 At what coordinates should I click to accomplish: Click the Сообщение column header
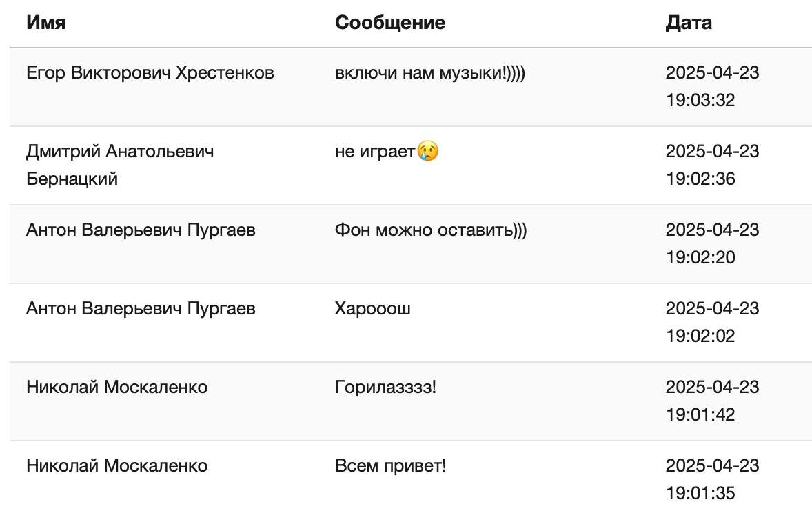[x=390, y=22]
